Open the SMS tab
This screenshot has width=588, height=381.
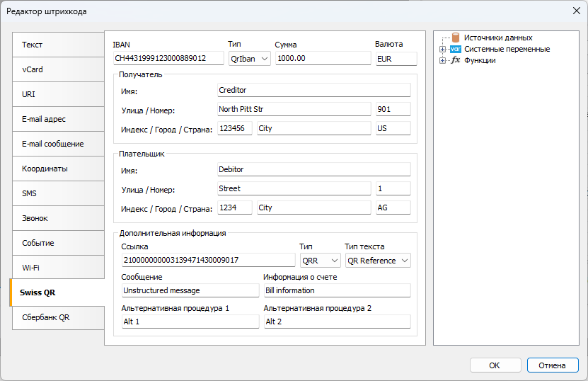click(58, 193)
